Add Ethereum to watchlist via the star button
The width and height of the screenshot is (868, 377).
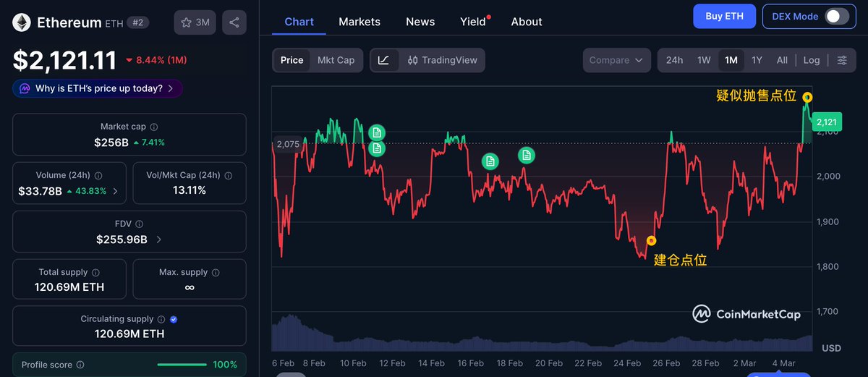pos(195,22)
